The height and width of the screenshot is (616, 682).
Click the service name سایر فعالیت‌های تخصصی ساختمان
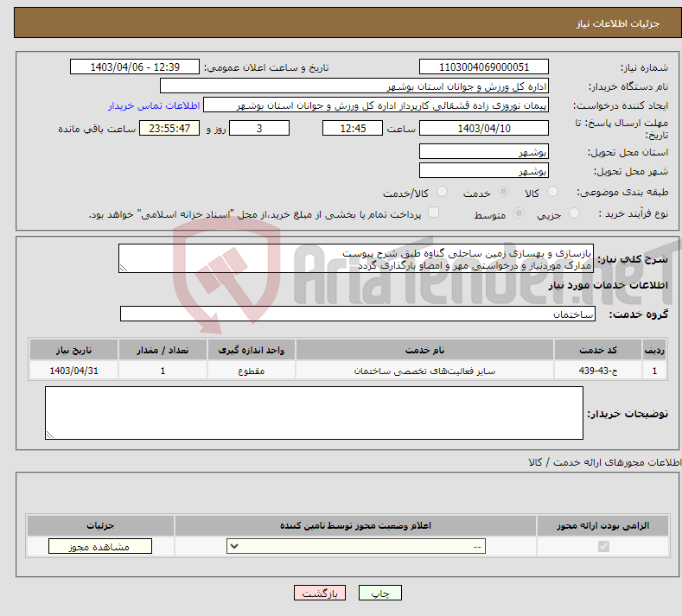424,371
